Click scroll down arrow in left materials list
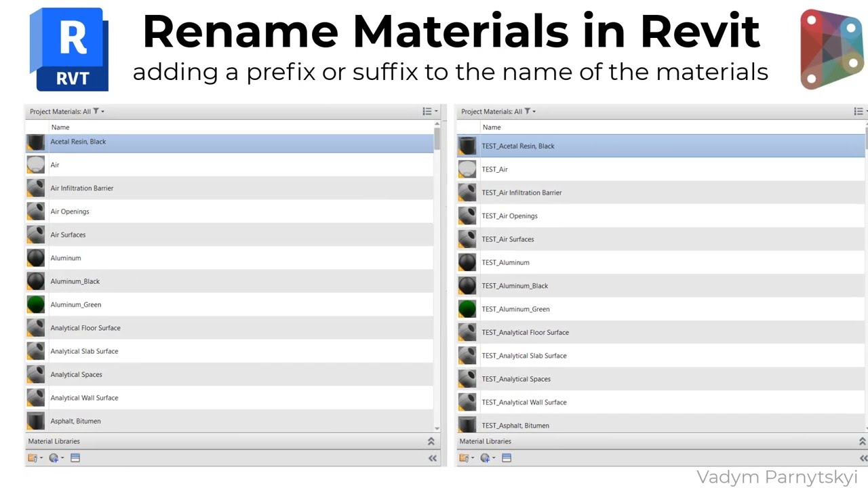The image size is (868, 488). click(437, 428)
